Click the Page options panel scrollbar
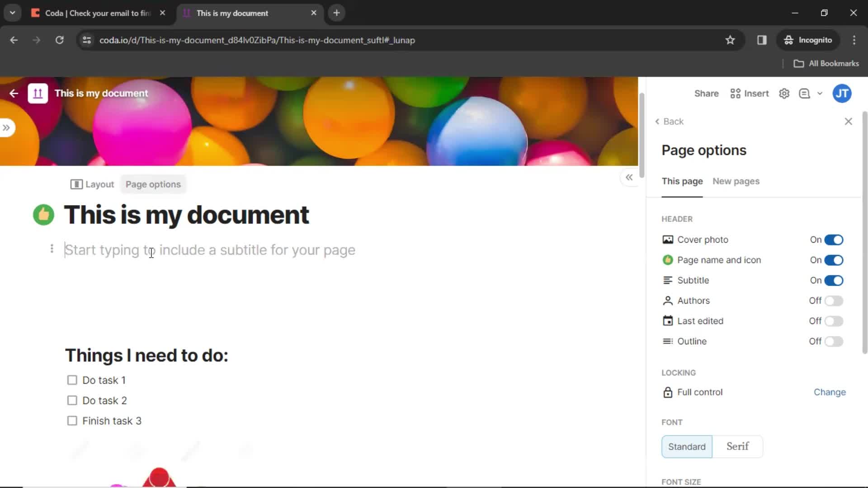This screenshot has height=488, width=868. pyautogui.click(x=864, y=233)
